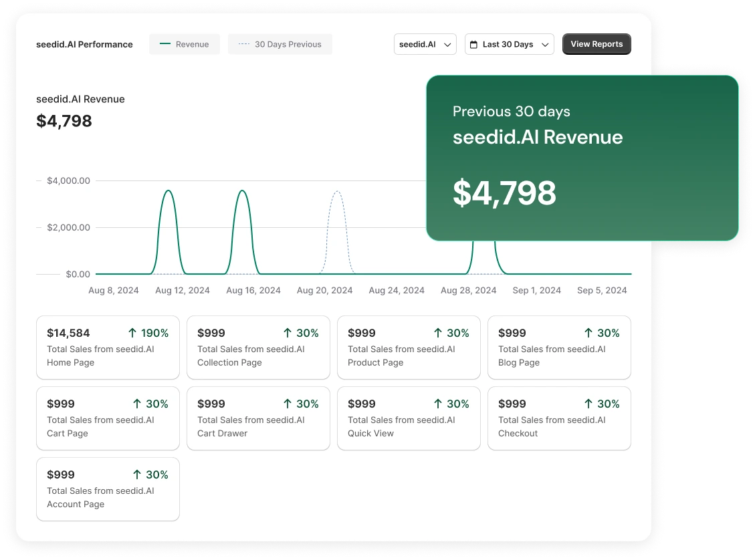The width and height of the screenshot is (755, 560).
Task: Click the $0.00 y-axis label
Action: pyautogui.click(x=78, y=274)
